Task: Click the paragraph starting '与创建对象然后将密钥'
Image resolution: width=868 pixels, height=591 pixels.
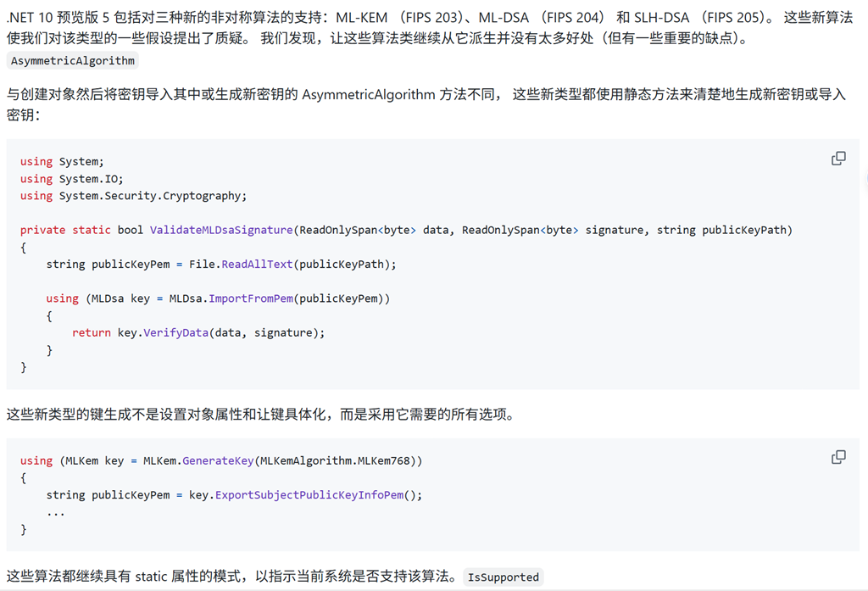Action: (426, 104)
